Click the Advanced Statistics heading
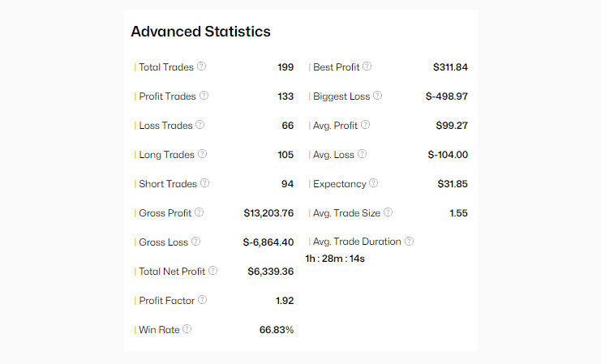 click(x=200, y=32)
